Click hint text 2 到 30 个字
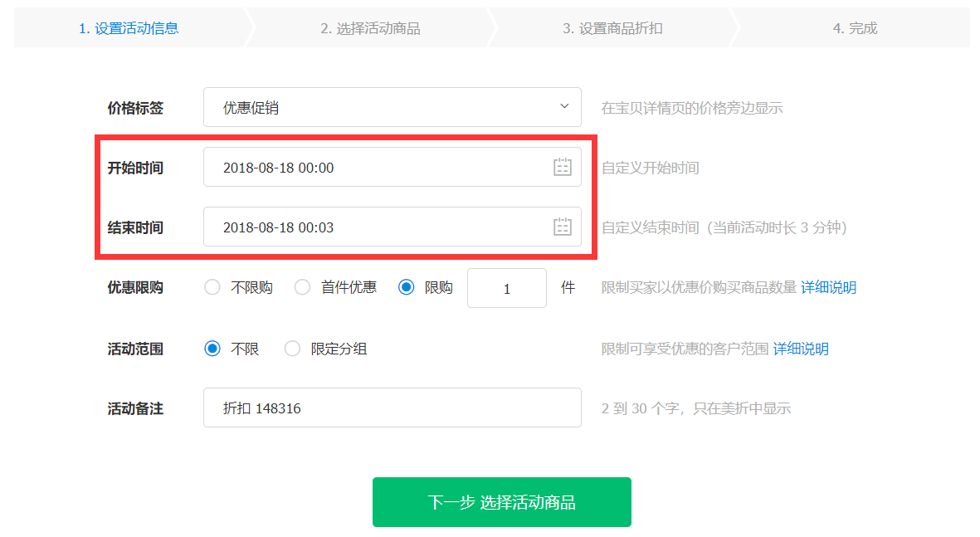The image size is (980, 537). (x=696, y=408)
